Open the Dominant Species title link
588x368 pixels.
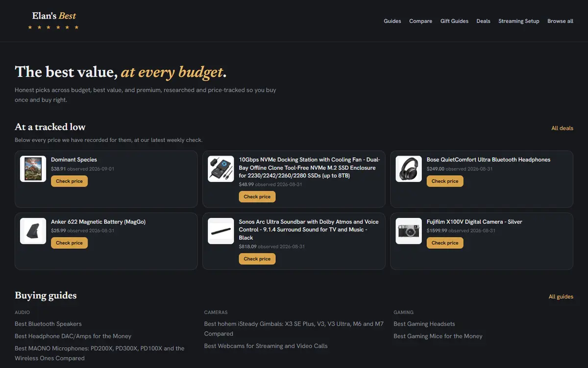tap(74, 159)
